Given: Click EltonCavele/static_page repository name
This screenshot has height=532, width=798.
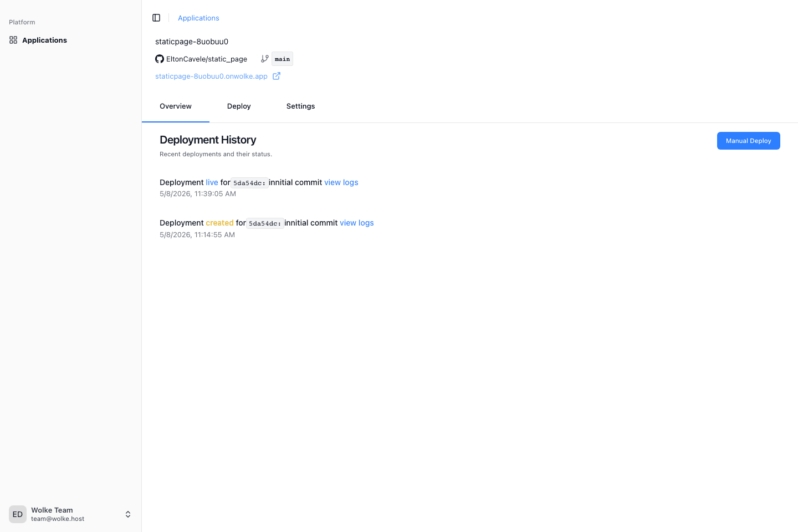Looking at the screenshot, I should pyautogui.click(x=207, y=59).
